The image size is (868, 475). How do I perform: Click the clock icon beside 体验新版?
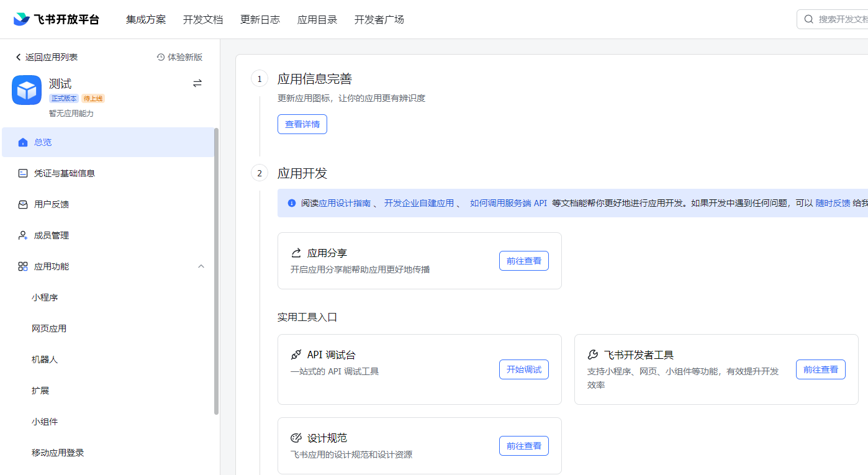point(161,57)
